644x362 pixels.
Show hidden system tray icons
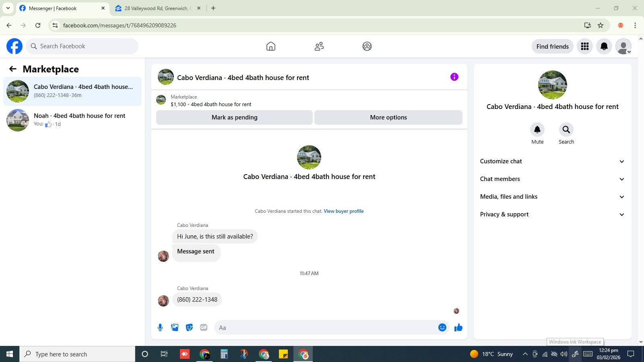[x=525, y=354]
